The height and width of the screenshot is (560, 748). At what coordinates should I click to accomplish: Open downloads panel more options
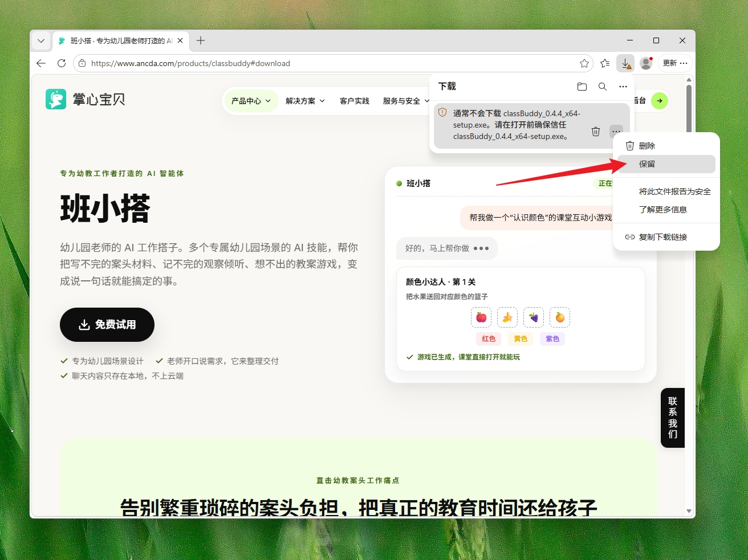pos(623,87)
